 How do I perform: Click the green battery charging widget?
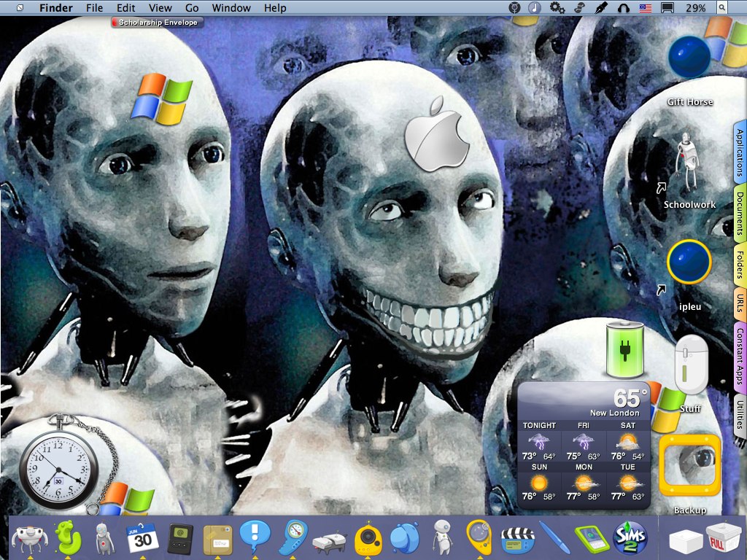(x=624, y=350)
